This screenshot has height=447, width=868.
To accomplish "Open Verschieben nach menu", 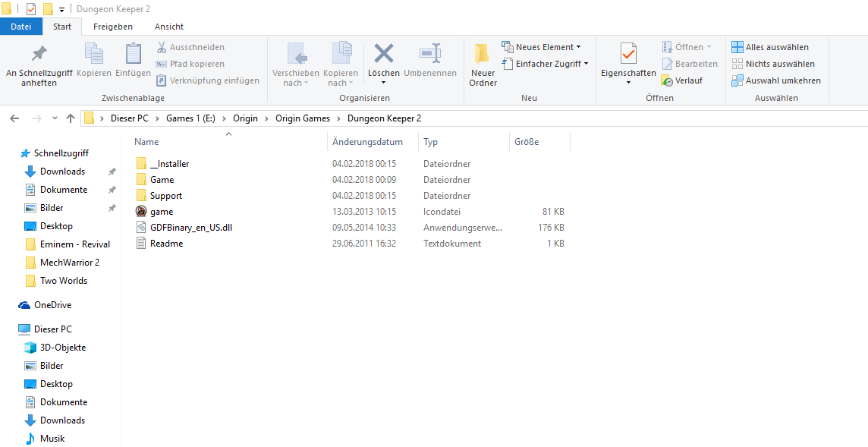I will [x=296, y=65].
